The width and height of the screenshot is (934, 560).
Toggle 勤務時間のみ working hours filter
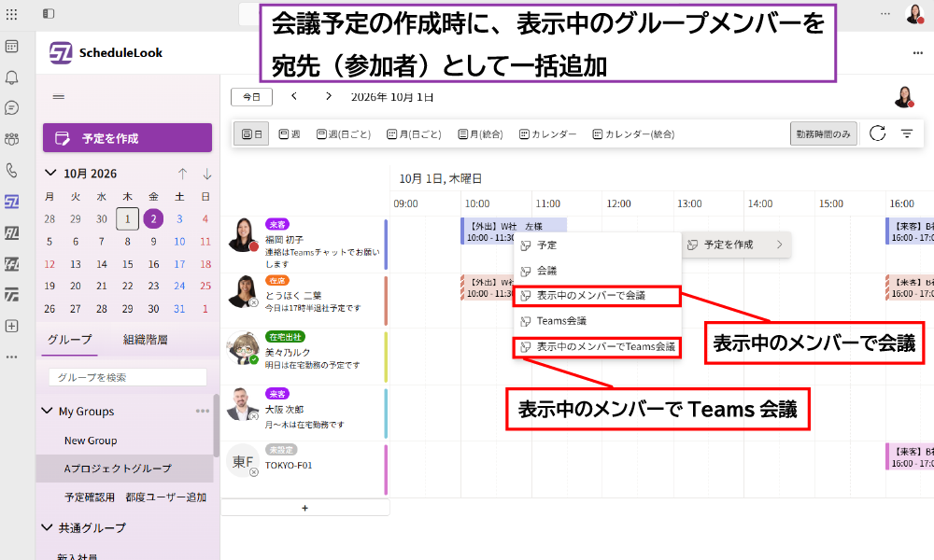tap(823, 133)
